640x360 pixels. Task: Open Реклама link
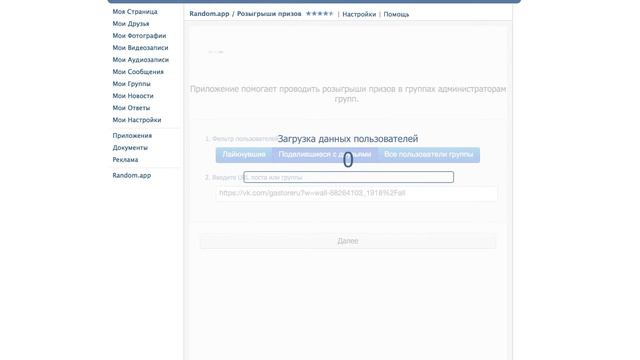tap(125, 160)
